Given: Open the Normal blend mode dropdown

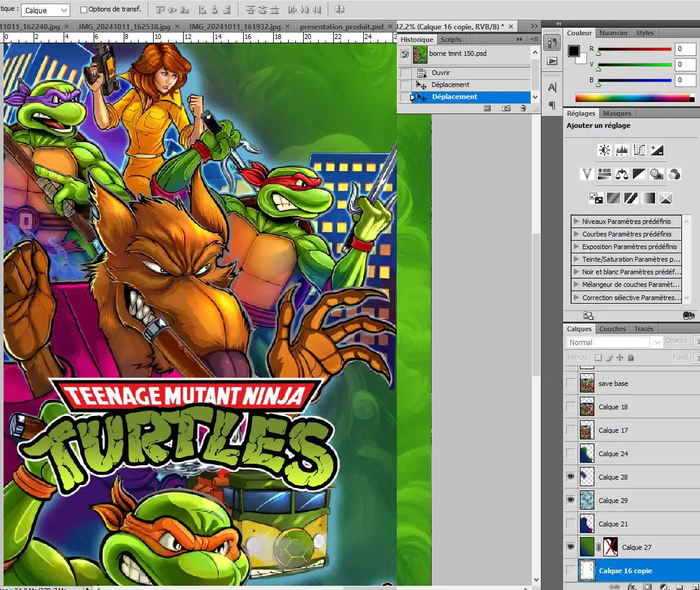Looking at the screenshot, I should (x=614, y=342).
